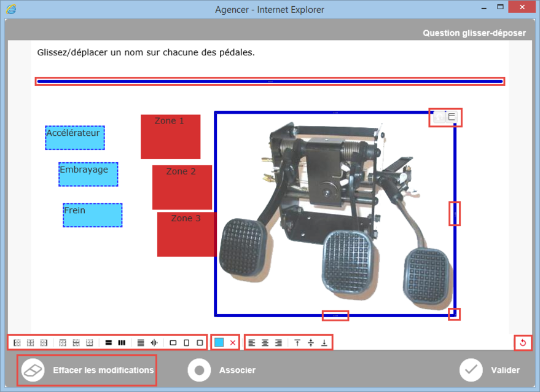The image size is (540, 392).
Task: Click the align to top icon
Action: [x=297, y=343]
